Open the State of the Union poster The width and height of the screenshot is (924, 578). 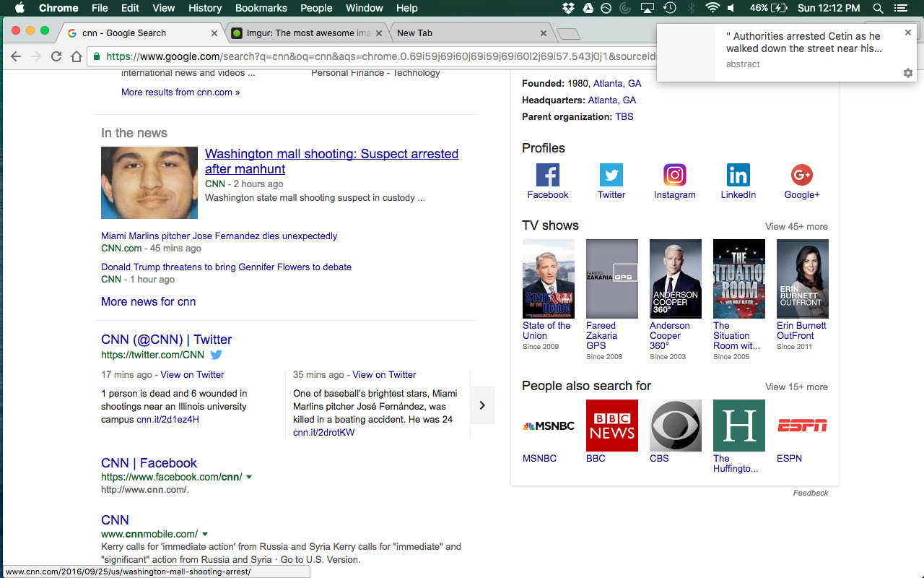(549, 279)
